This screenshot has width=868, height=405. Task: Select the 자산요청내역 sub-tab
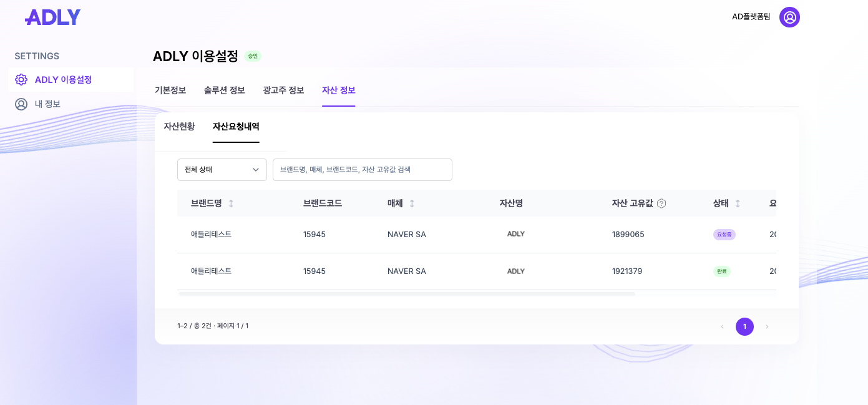(236, 127)
